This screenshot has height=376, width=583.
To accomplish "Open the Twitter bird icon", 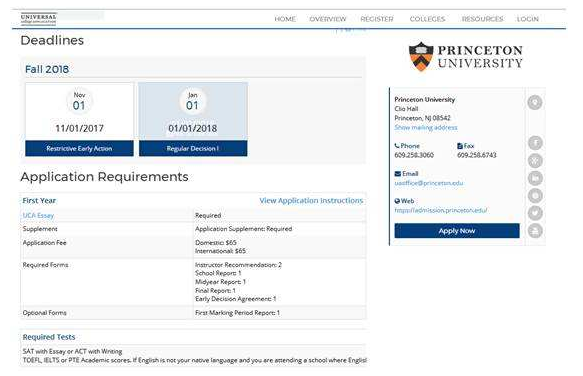I will 535,213.
